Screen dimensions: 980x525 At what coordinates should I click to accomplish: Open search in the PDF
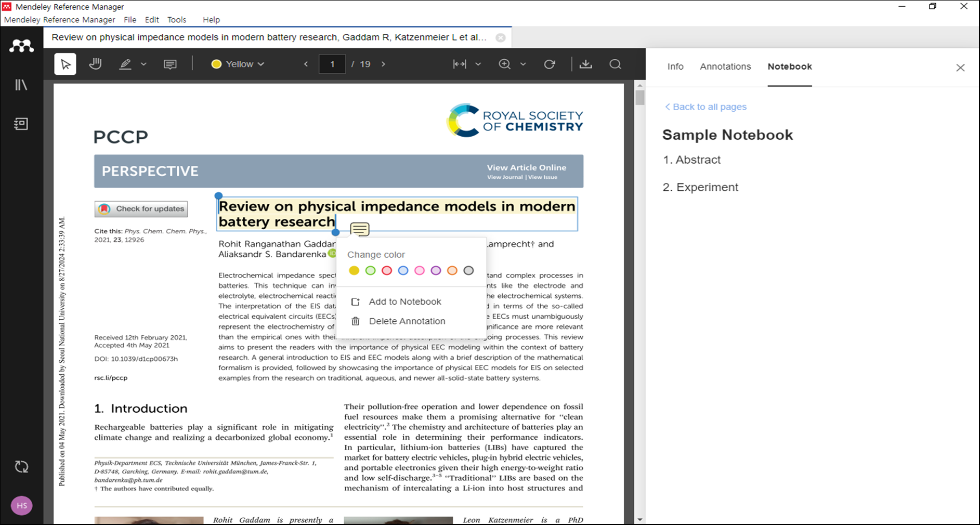pyautogui.click(x=616, y=64)
